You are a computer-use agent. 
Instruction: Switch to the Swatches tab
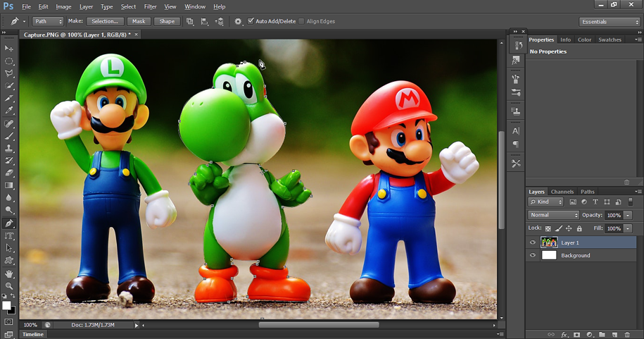610,40
